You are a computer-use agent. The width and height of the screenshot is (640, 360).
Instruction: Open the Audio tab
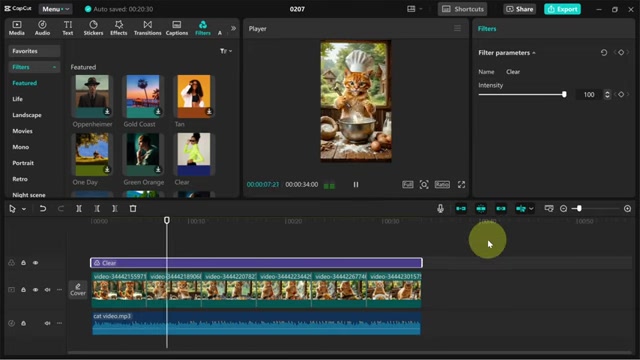(42, 28)
